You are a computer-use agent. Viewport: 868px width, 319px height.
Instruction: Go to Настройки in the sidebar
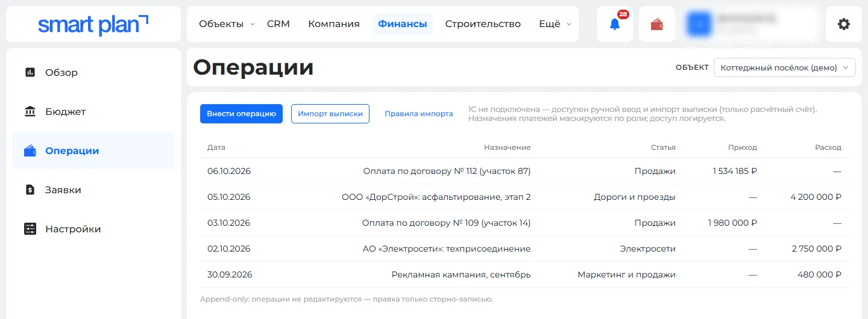[73, 229]
